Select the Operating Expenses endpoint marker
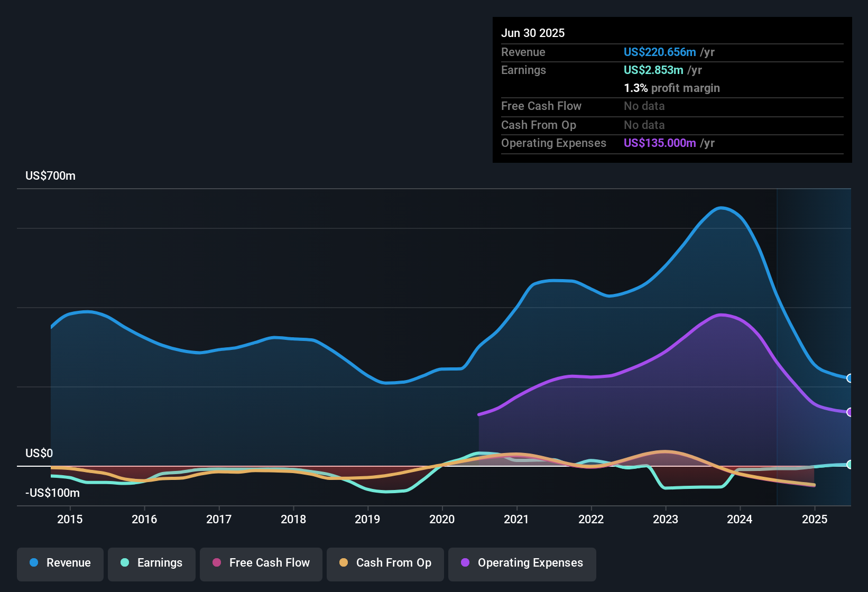 pos(850,412)
